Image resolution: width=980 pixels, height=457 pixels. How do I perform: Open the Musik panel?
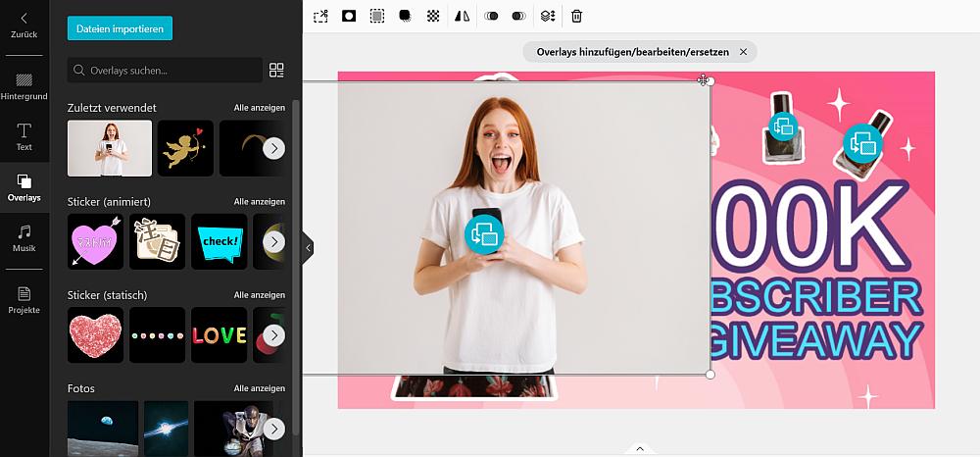point(24,238)
